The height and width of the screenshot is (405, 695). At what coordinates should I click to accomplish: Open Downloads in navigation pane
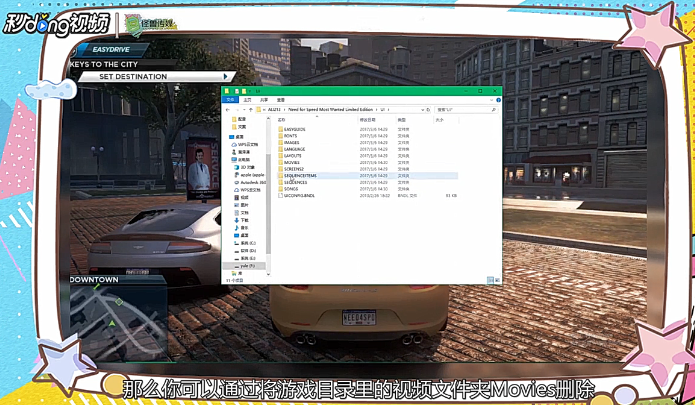[x=242, y=220]
